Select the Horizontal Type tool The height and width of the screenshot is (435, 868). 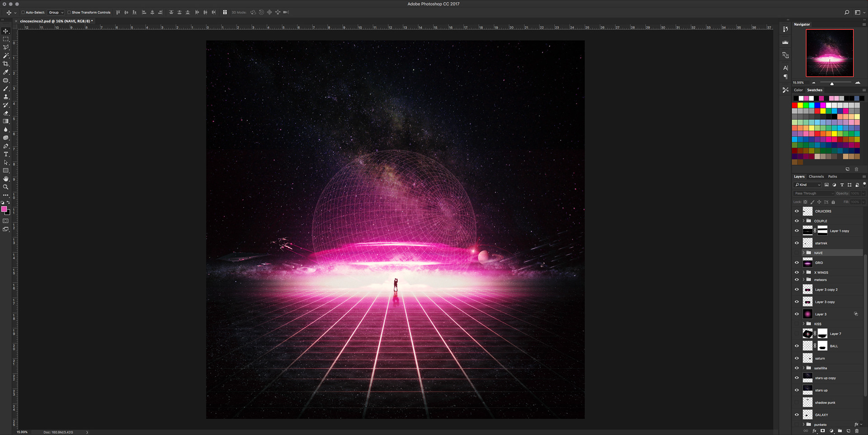[x=6, y=154]
